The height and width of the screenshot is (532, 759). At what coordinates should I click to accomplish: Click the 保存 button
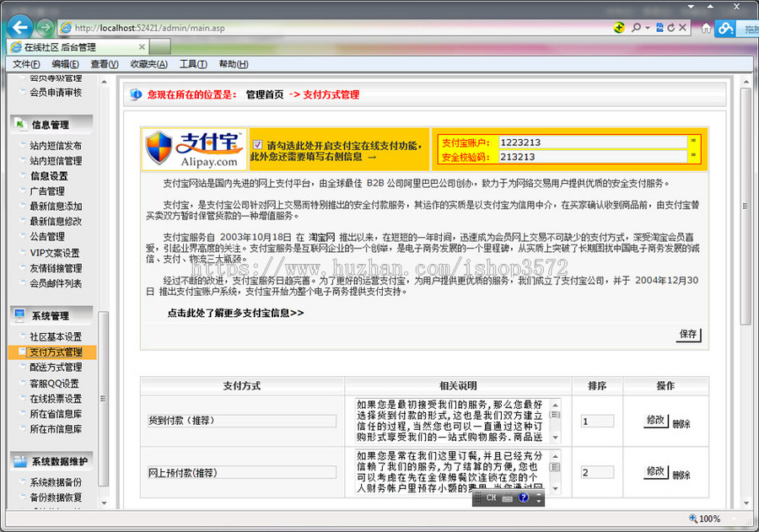(689, 335)
